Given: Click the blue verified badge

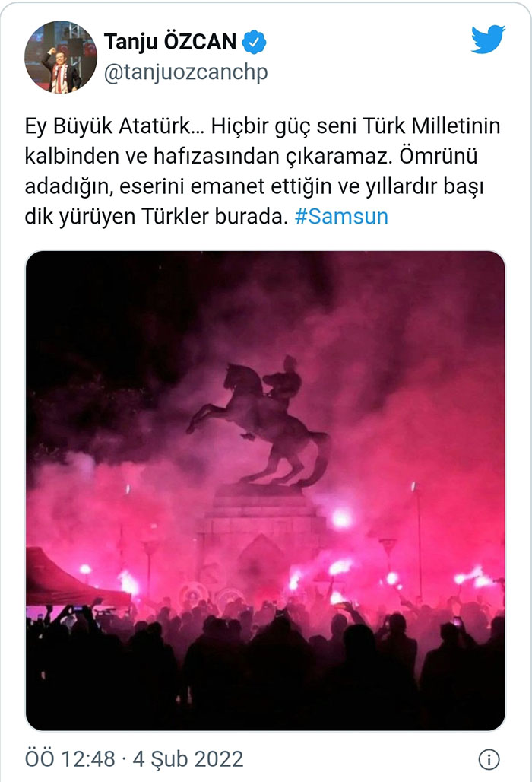Looking at the screenshot, I should tap(254, 42).
